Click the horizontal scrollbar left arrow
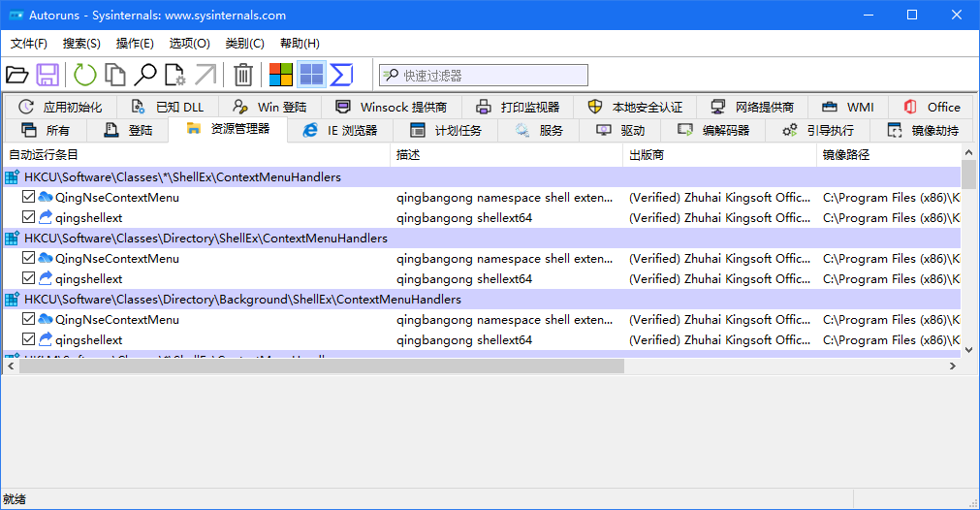The width and height of the screenshot is (980, 510). (x=11, y=366)
